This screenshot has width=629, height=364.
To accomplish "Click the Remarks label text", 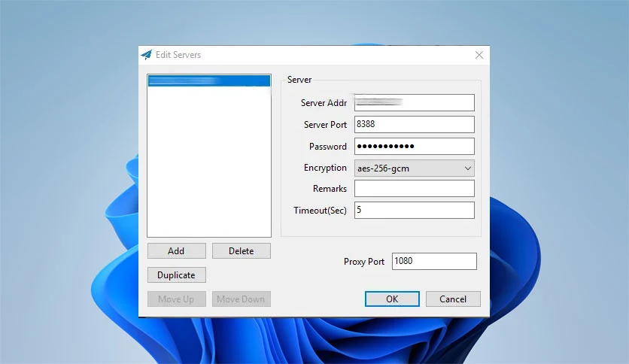I will (330, 189).
